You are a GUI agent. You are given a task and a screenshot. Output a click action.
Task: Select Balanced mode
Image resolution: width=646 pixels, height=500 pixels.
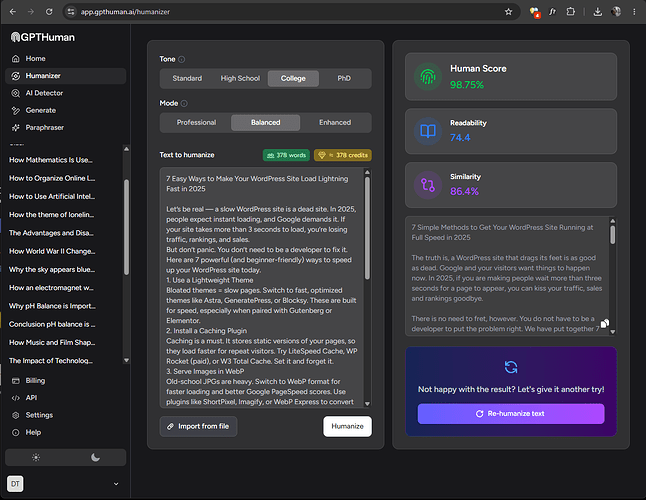point(265,122)
